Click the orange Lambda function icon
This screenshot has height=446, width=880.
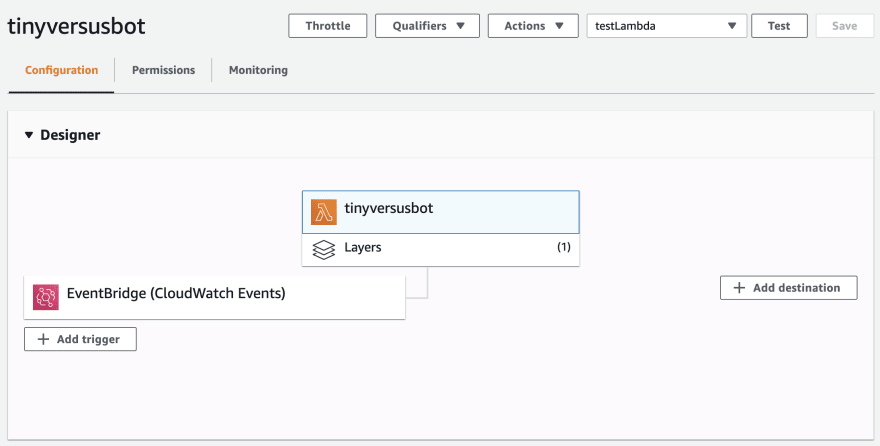click(324, 212)
